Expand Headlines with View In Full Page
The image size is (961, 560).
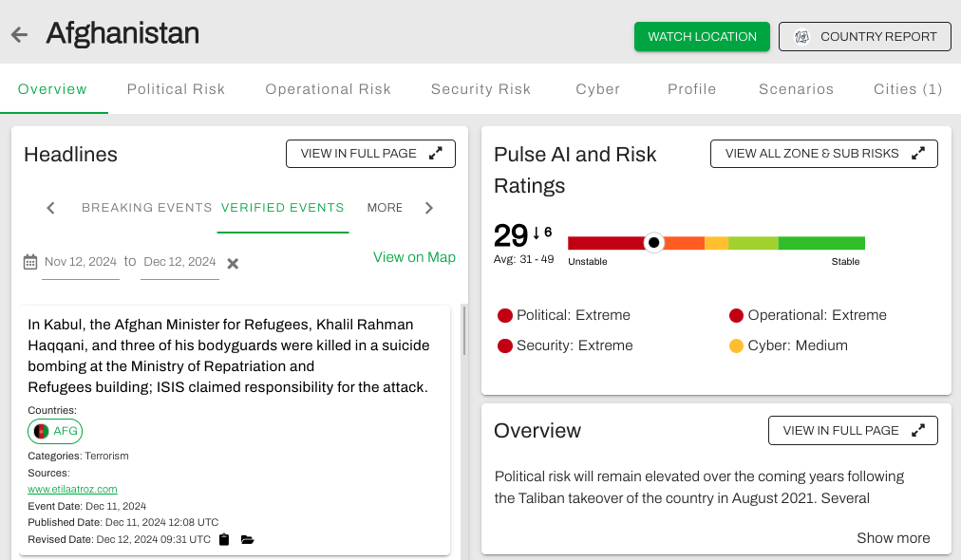pos(370,154)
